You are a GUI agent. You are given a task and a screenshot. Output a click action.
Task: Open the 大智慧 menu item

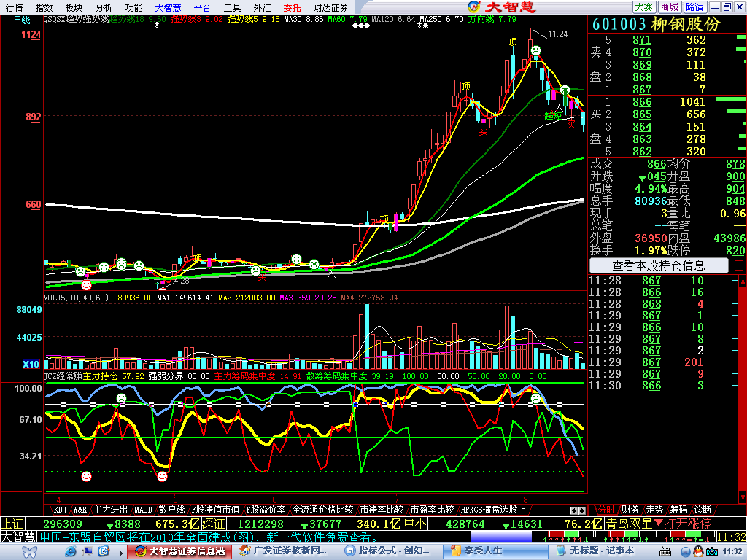point(169,7)
